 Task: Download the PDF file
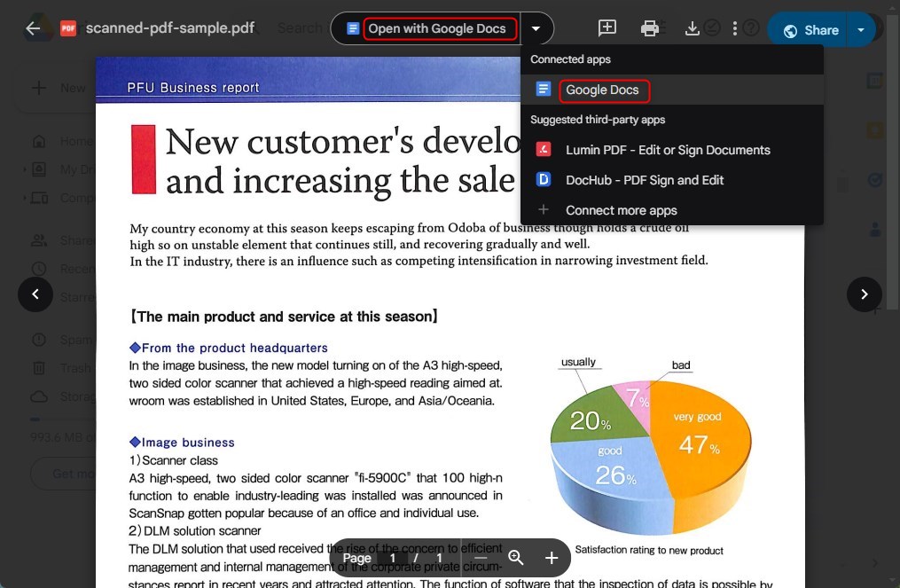693,28
